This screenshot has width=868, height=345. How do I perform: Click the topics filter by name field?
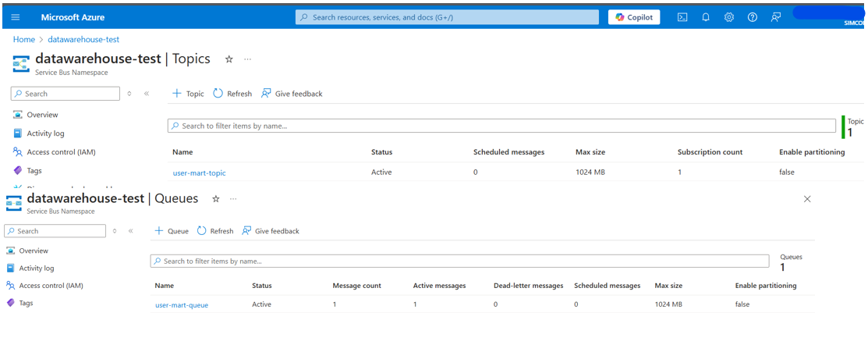(501, 126)
